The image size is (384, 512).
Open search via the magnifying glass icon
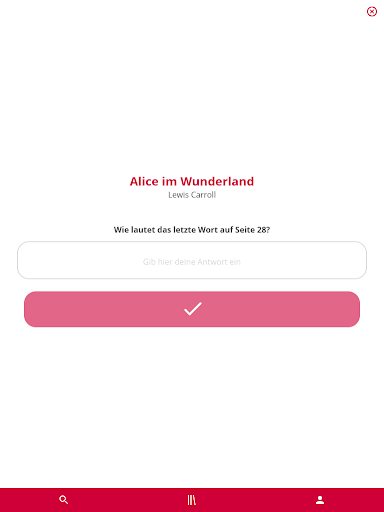click(64, 500)
